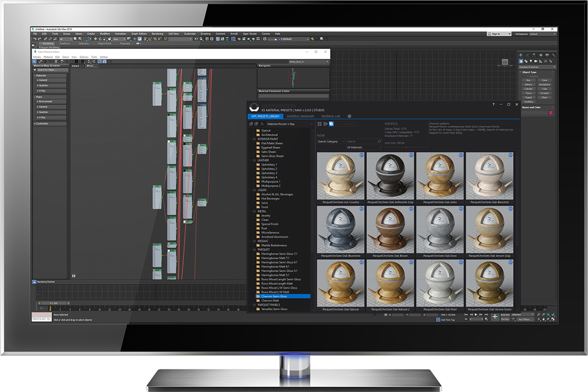The height and width of the screenshot is (392, 588).
Task: Select the Sphere button in Object Type
Action: (x=529, y=84)
